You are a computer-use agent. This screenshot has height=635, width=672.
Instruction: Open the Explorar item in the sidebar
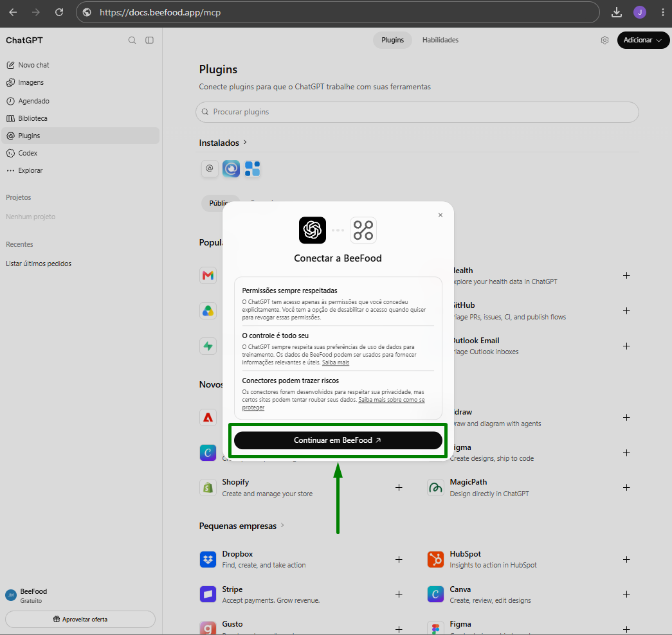(80, 170)
